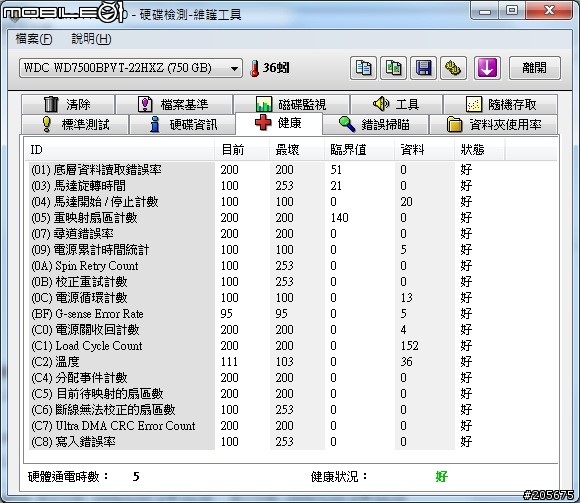Click the save floppy disk icon

pyautogui.click(x=424, y=68)
